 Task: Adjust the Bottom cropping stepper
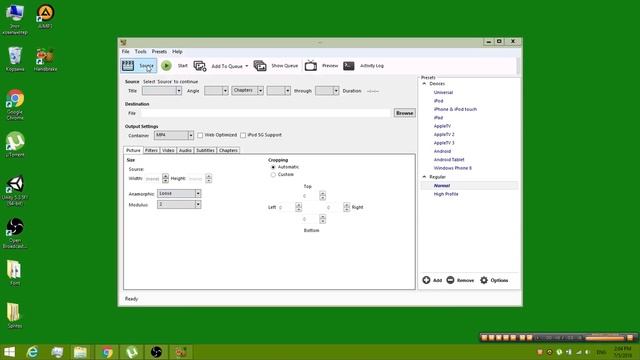click(322, 219)
